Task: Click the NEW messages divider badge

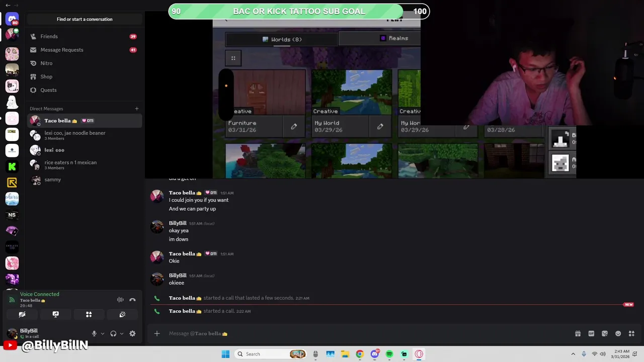Action: tap(628, 305)
